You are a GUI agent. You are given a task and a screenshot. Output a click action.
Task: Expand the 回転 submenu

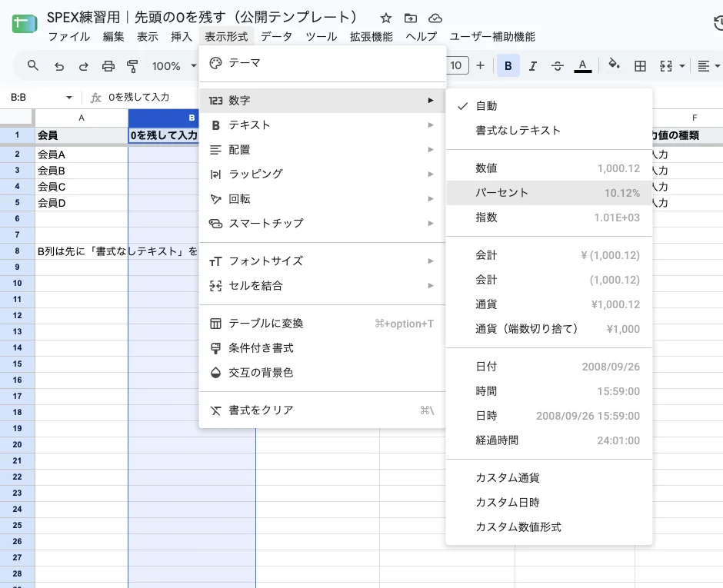tap(323, 199)
